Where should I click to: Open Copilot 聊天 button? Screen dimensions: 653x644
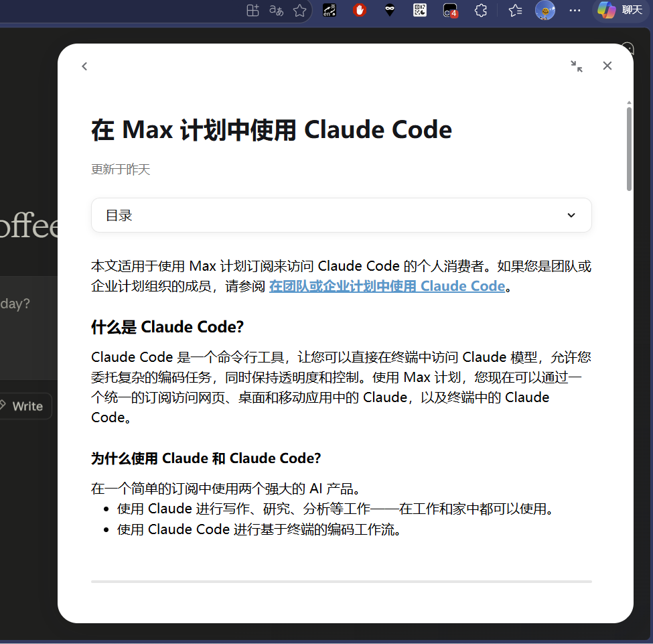click(x=620, y=10)
